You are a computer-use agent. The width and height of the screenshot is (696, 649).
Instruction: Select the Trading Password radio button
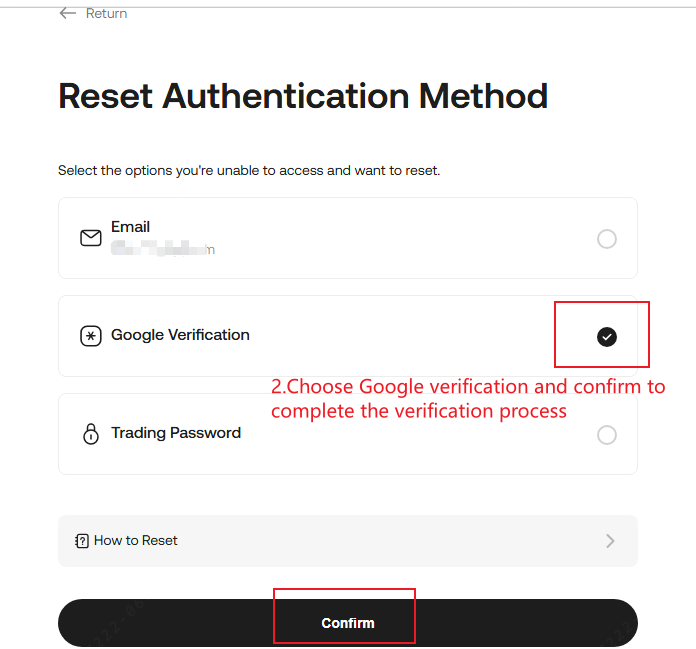606,435
